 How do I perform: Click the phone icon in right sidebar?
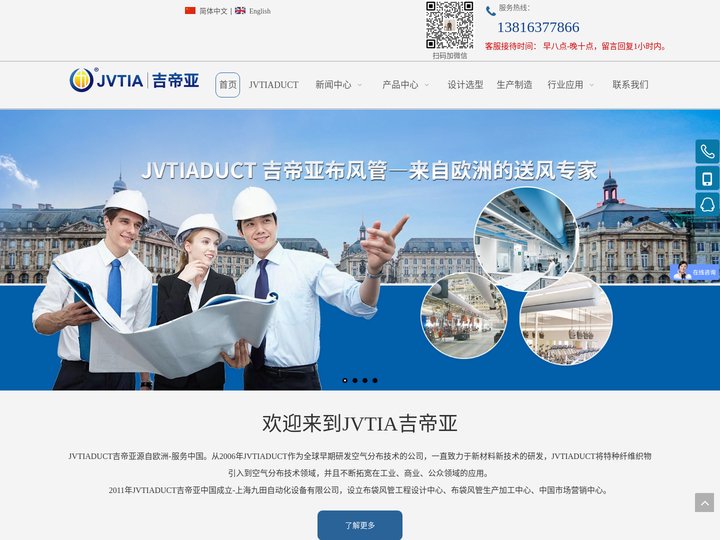[x=707, y=152]
